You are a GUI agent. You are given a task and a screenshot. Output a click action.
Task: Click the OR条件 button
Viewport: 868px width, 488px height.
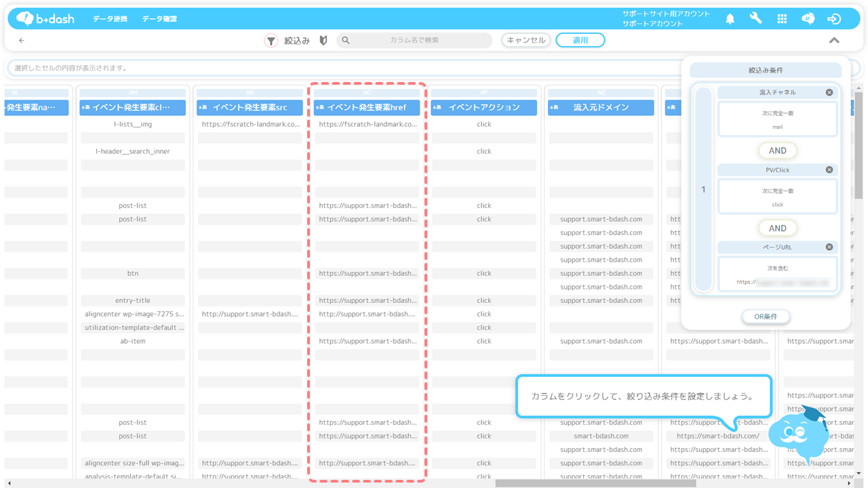point(766,317)
